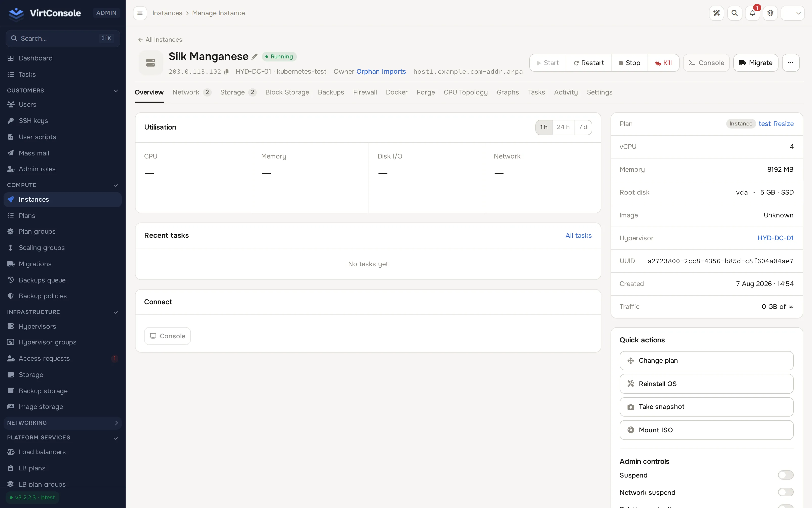Viewport: 812px width, 508px height.
Task: Open Hypervisors in sidebar
Action: (x=63, y=326)
